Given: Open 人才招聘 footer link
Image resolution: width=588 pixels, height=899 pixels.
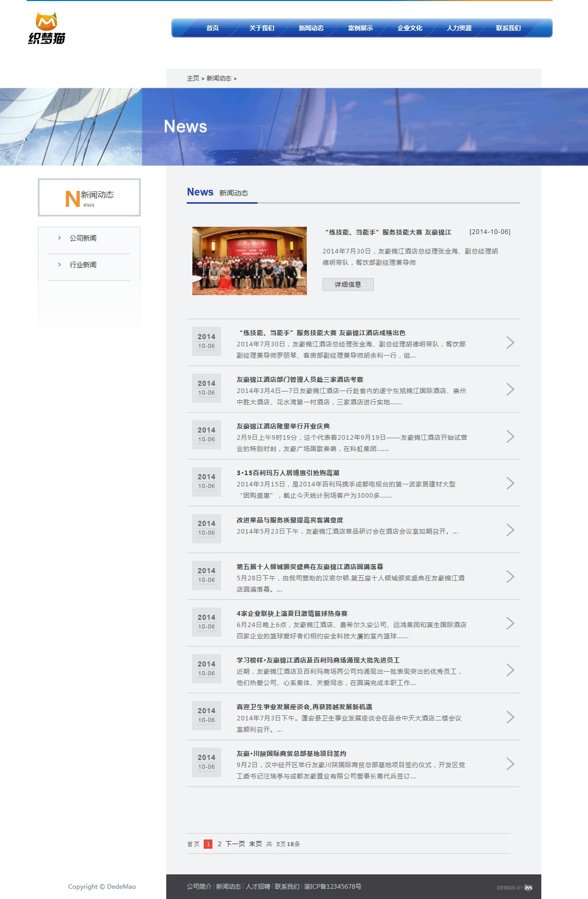Looking at the screenshot, I should click(x=258, y=887).
